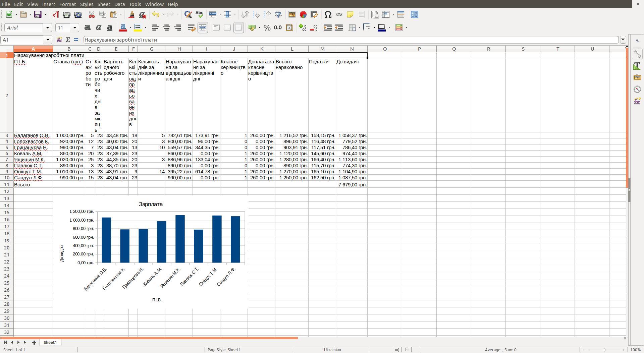The width and height of the screenshot is (644, 353).
Task: Insert Sum with the sigma button
Action: pos(68,40)
